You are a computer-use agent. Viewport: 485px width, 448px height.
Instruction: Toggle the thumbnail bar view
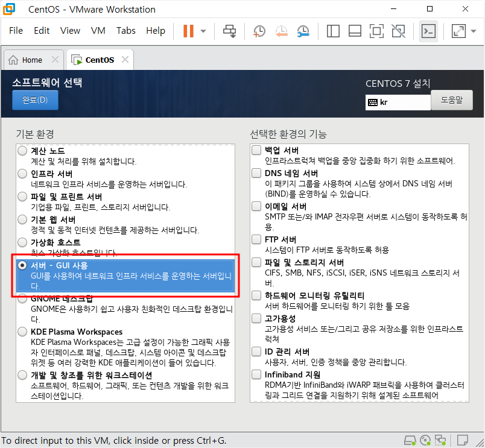point(355,31)
